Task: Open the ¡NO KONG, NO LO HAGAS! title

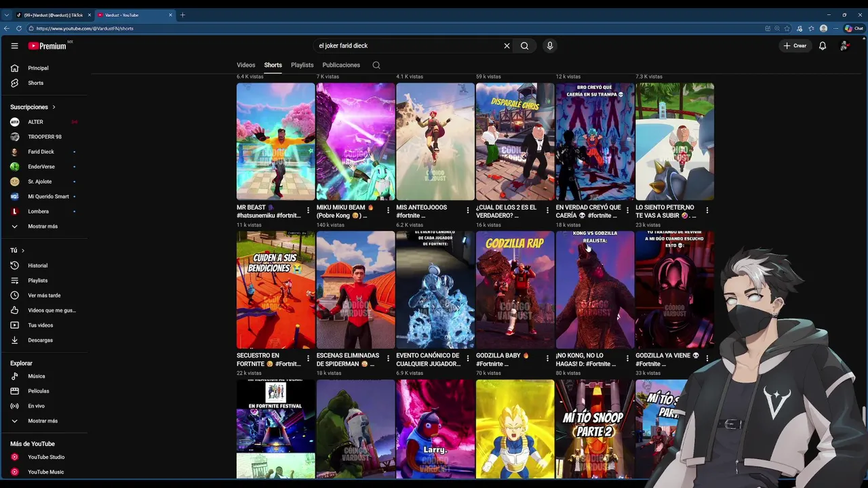Action: pos(587,359)
